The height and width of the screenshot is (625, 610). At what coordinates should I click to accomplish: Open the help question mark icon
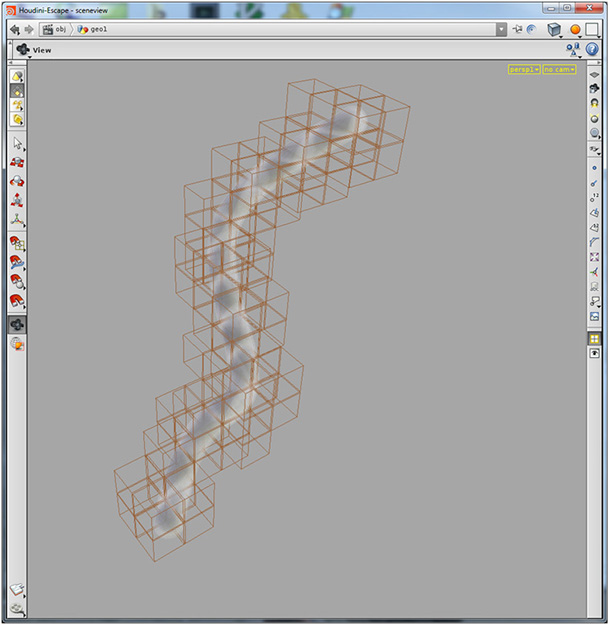592,49
